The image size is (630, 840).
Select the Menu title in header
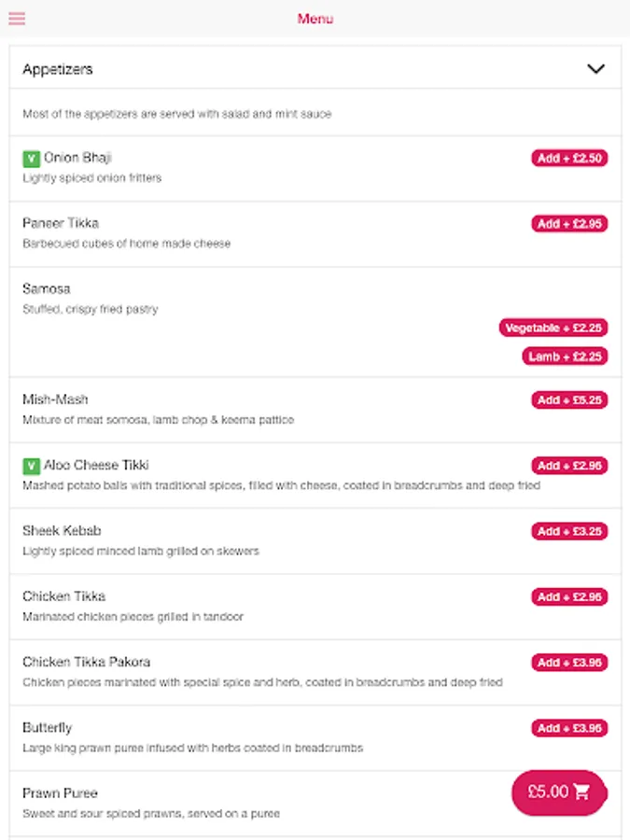[x=315, y=19]
